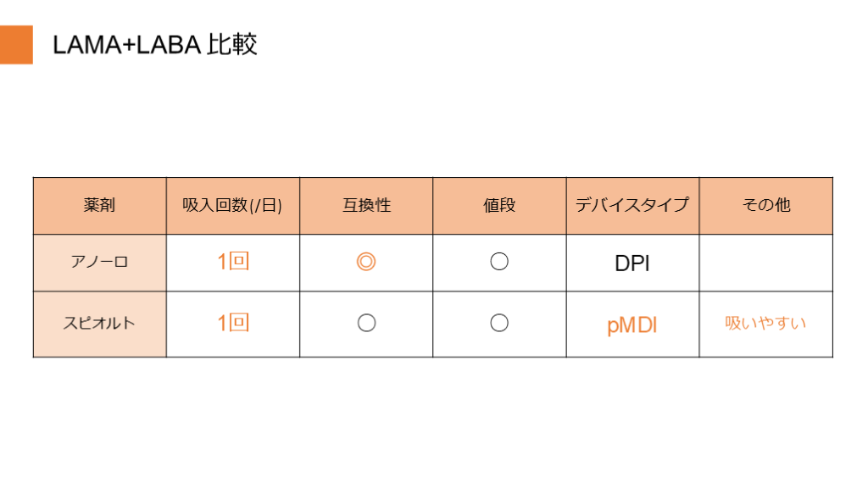Click the デバイスタイプ column header
The image size is (868, 488).
(x=632, y=205)
